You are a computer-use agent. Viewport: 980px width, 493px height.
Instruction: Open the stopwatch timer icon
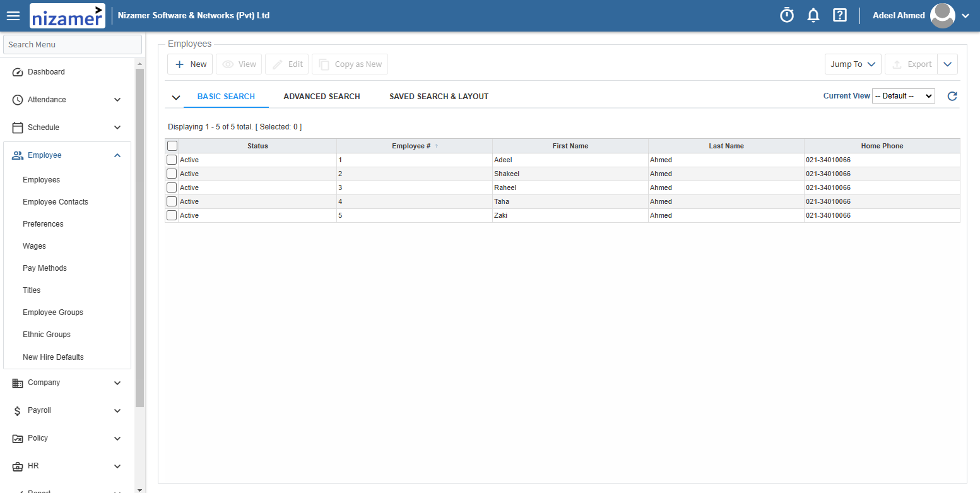point(787,15)
